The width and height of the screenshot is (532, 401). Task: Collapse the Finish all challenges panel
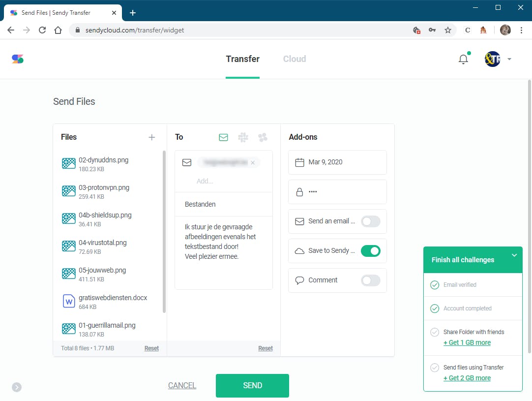(x=514, y=255)
